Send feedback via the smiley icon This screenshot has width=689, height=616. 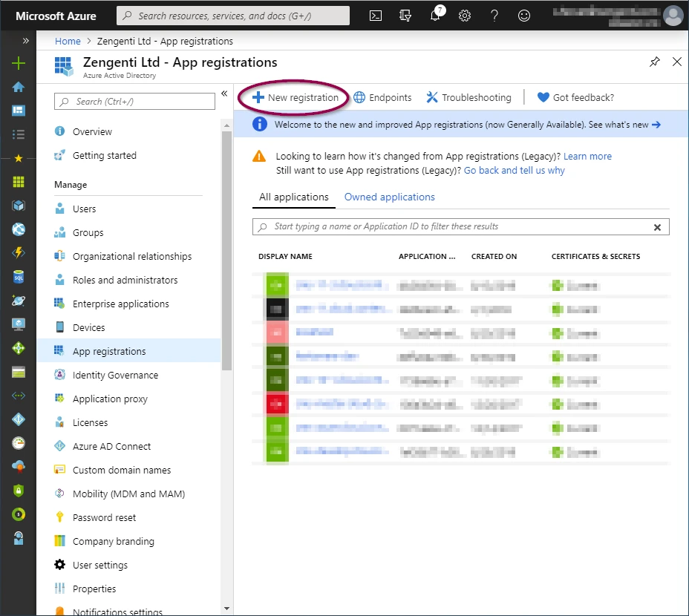pos(524,15)
